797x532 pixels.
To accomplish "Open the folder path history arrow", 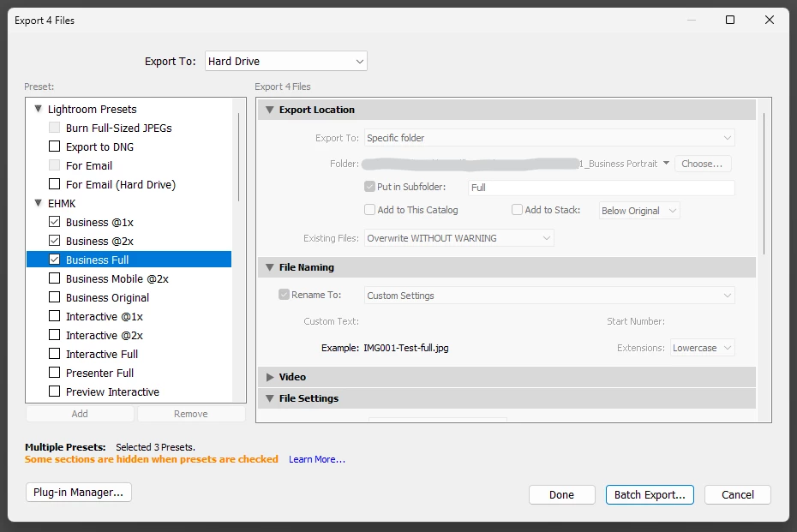I will [x=666, y=163].
